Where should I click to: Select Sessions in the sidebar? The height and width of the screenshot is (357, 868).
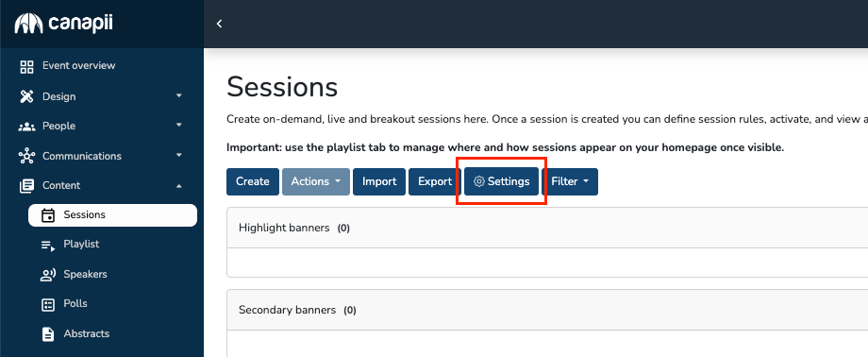click(113, 215)
